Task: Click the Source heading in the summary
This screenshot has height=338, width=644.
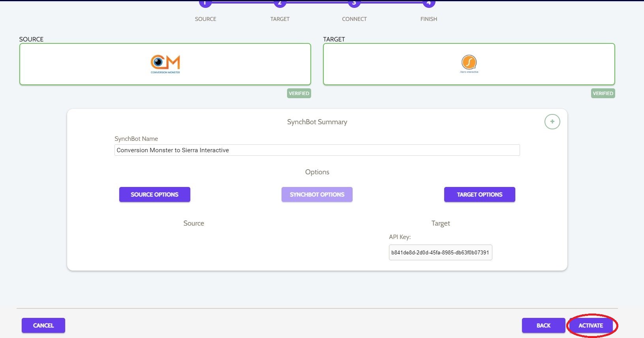Action: [x=193, y=223]
